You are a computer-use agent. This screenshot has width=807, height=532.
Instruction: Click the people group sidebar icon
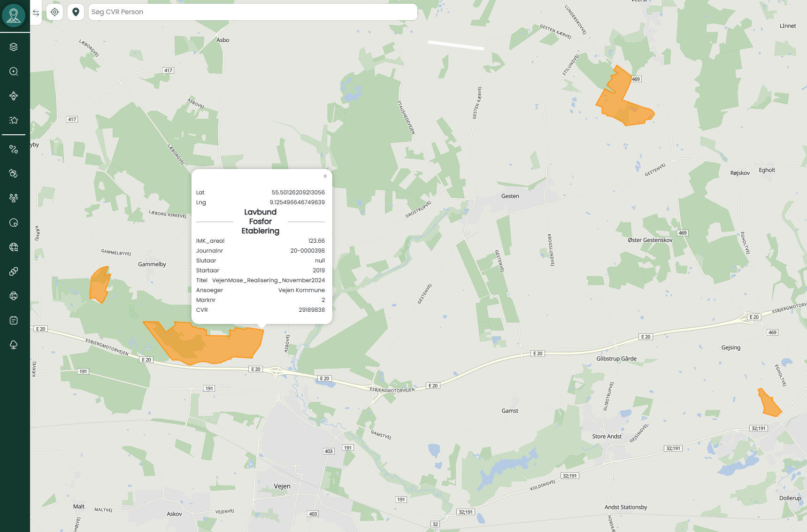[x=14, y=198]
